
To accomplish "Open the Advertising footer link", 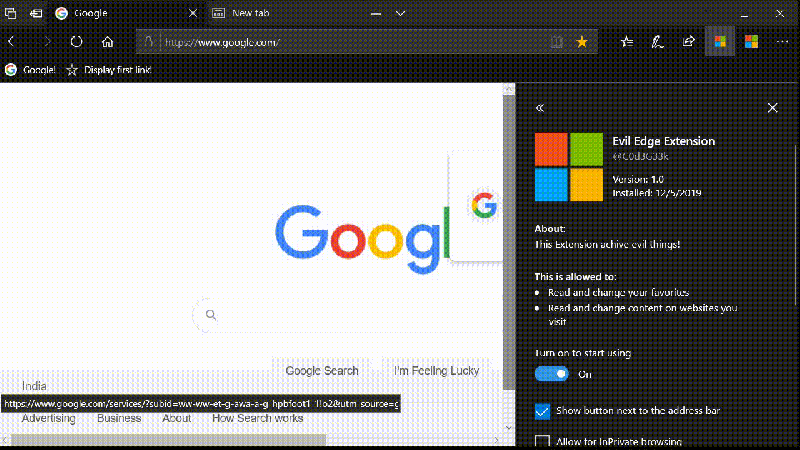I will click(48, 418).
